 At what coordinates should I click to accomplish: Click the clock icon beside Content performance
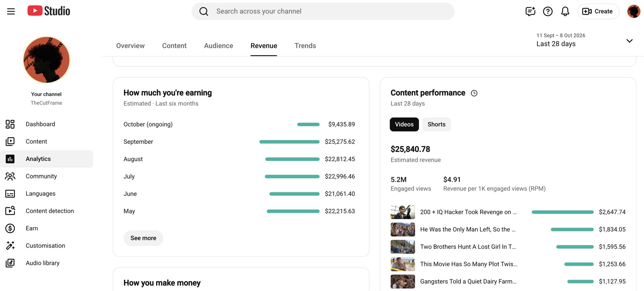pyautogui.click(x=474, y=93)
